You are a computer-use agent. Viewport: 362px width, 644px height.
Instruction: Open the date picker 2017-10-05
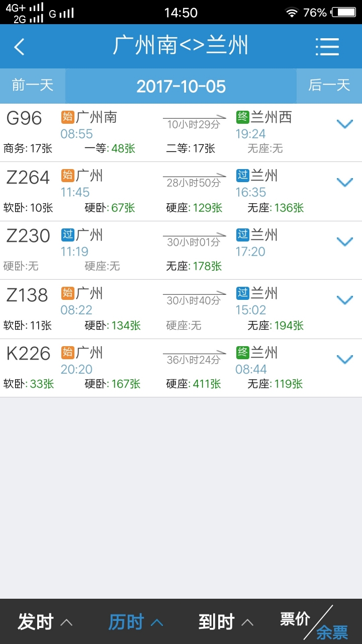point(181,86)
